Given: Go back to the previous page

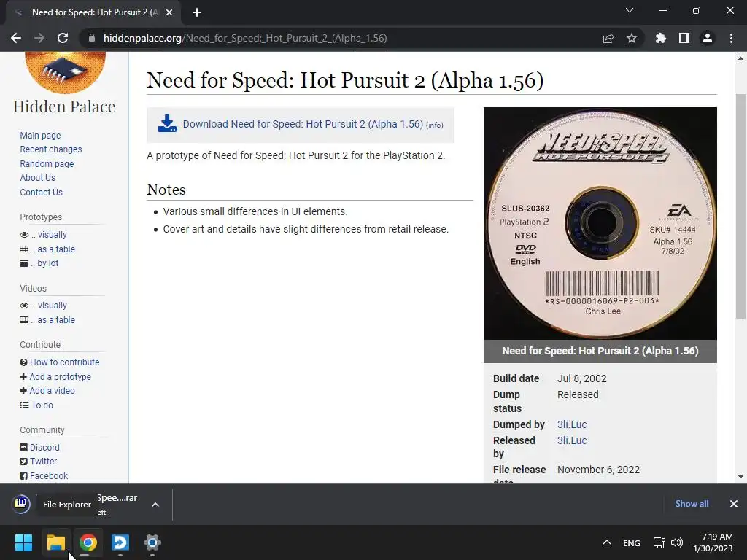Looking at the screenshot, I should [16, 38].
